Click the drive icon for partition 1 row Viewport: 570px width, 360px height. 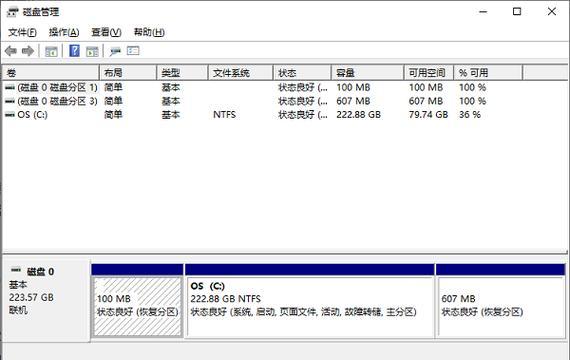pos(10,87)
